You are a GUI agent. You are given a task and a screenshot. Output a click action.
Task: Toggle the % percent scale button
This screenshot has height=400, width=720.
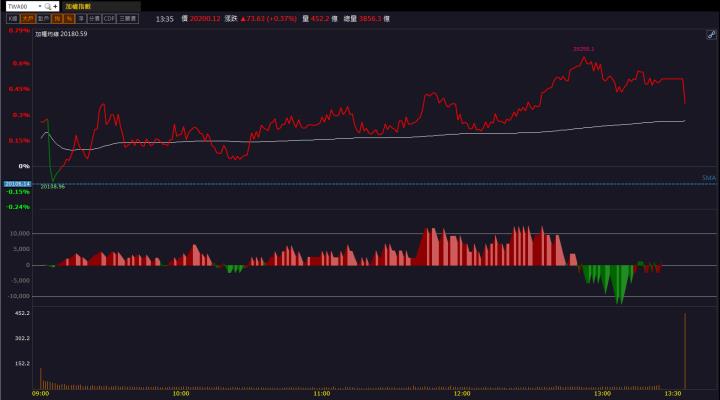(x=69, y=19)
